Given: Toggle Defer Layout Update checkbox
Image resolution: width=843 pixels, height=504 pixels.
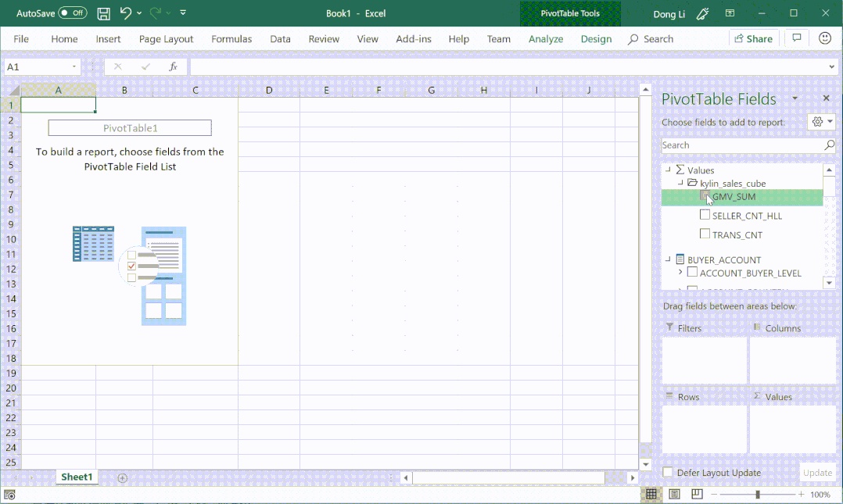Looking at the screenshot, I should point(668,472).
